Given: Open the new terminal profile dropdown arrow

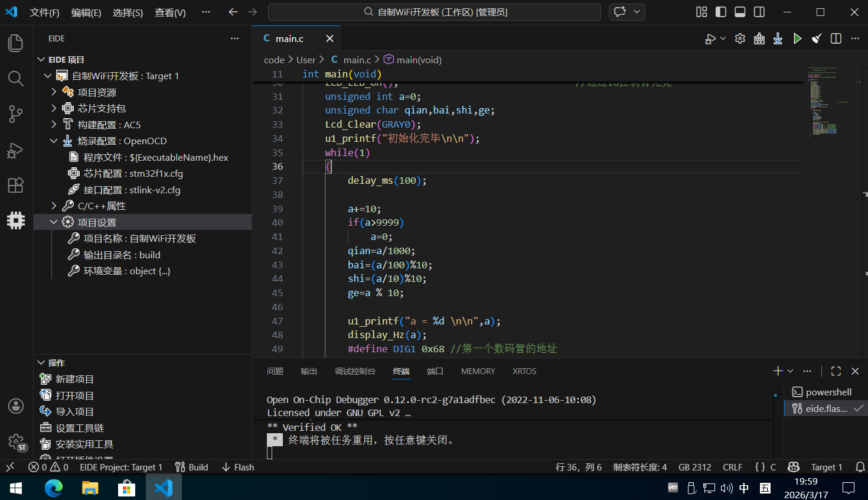Looking at the screenshot, I should tap(791, 371).
